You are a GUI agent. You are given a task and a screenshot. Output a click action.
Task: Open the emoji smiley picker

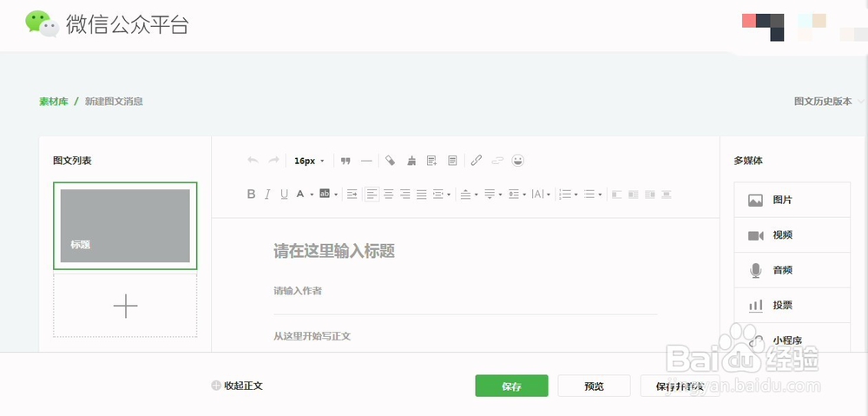coord(518,161)
